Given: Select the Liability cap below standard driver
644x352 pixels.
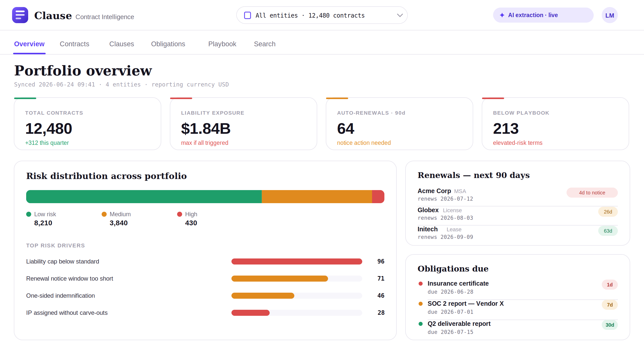Looking at the screenshot, I should 205,261.
